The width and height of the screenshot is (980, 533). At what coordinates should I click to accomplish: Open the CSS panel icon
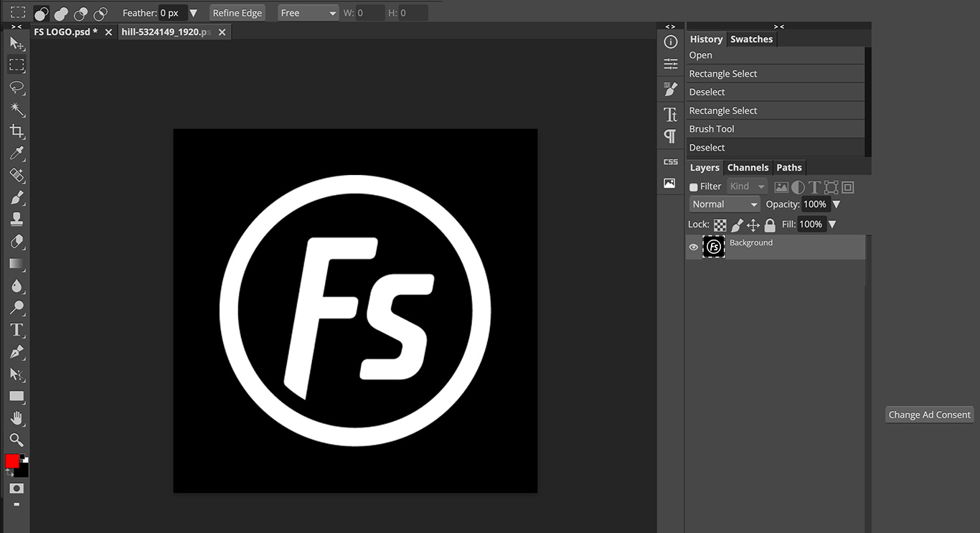pos(670,161)
